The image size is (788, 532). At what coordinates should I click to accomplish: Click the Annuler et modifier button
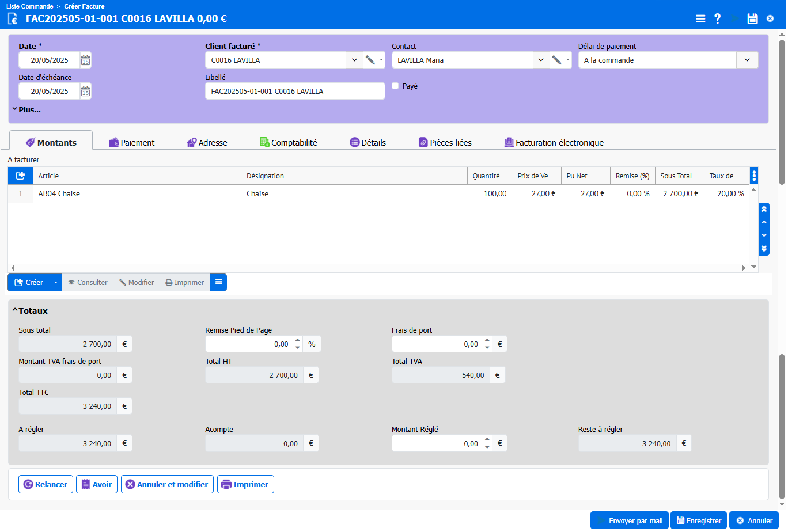click(x=167, y=484)
